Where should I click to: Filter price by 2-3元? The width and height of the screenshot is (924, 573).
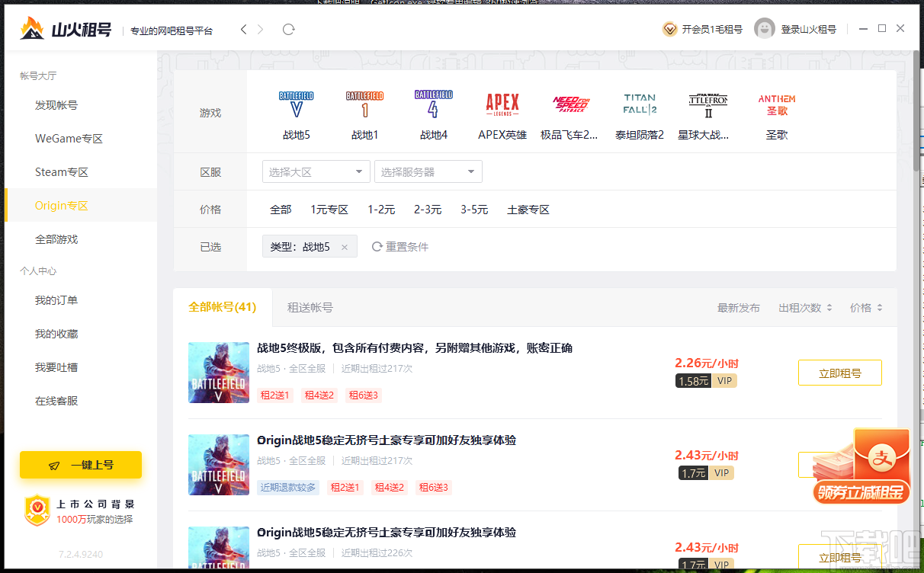pos(428,210)
